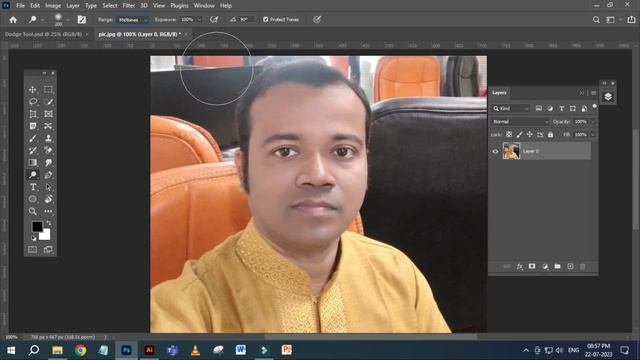Swap foreground and background colors
The image size is (640, 360).
click(48, 223)
